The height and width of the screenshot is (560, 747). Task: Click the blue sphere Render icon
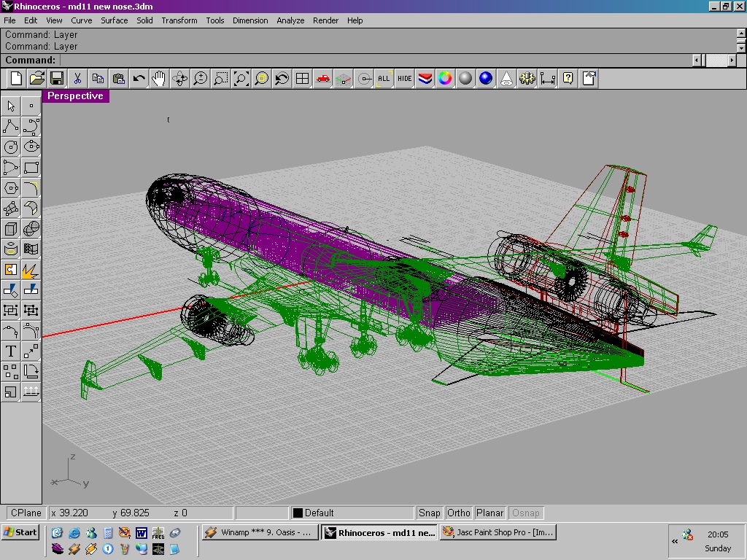click(x=486, y=79)
